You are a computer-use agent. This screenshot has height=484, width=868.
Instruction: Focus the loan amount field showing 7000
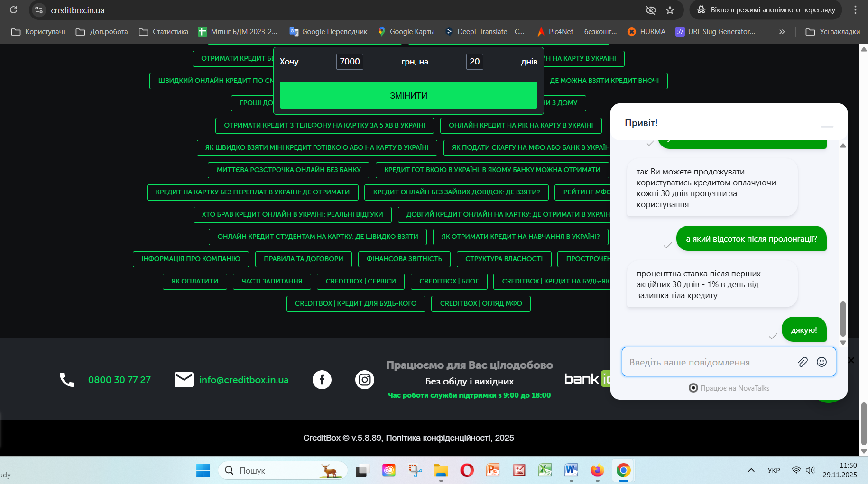(350, 62)
